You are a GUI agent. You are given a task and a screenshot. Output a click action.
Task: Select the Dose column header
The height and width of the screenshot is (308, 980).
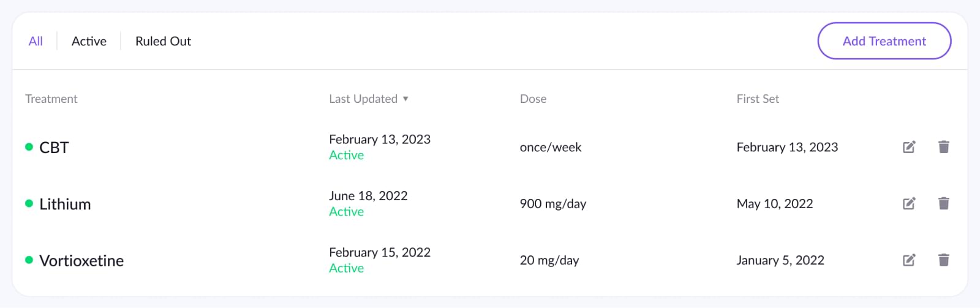click(x=533, y=99)
